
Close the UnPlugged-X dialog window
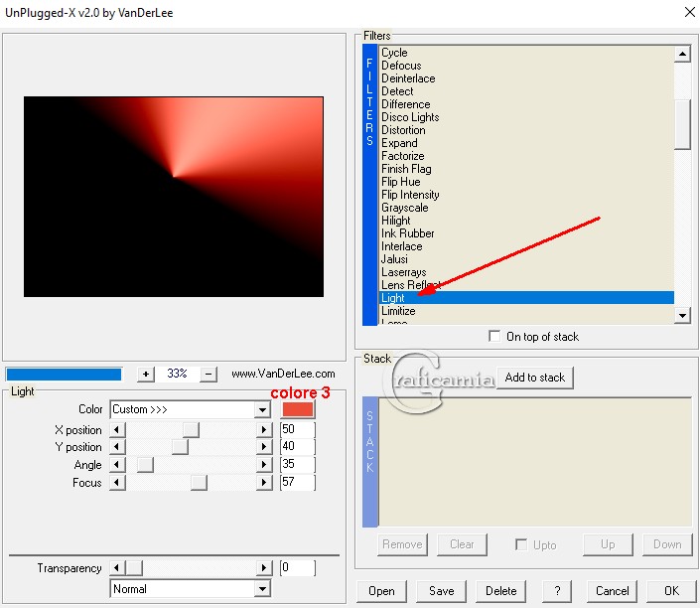689,12
